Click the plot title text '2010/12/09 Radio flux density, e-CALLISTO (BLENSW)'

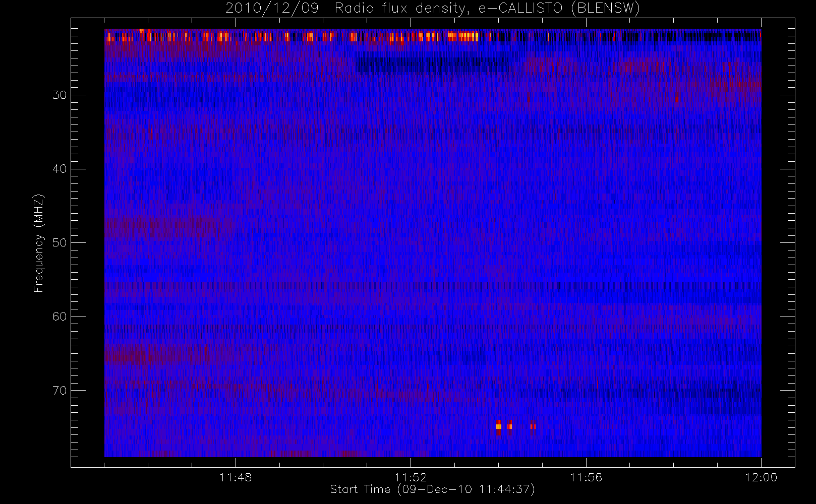pos(433,9)
